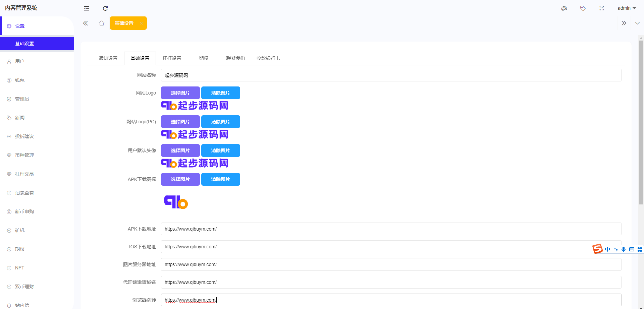Click 清除图片 for APK下载图标

point(220,179)
